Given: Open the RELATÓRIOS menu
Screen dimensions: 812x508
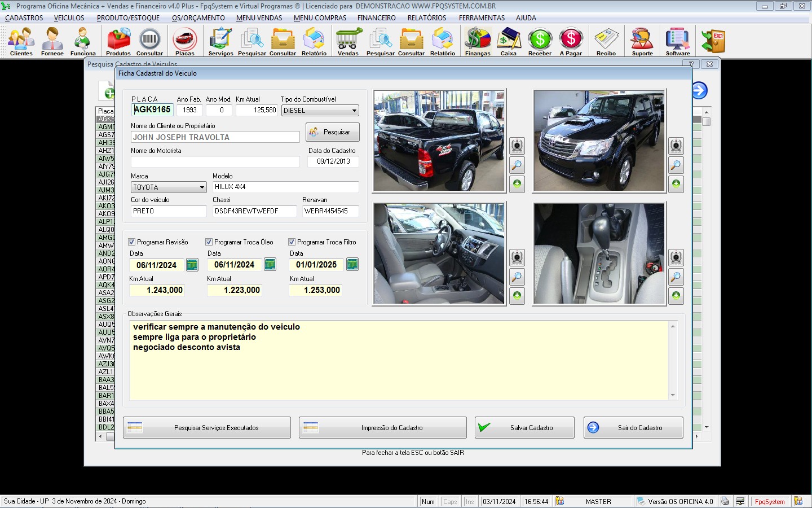Looking at the screenshot, I should click(x=426, y=18).
